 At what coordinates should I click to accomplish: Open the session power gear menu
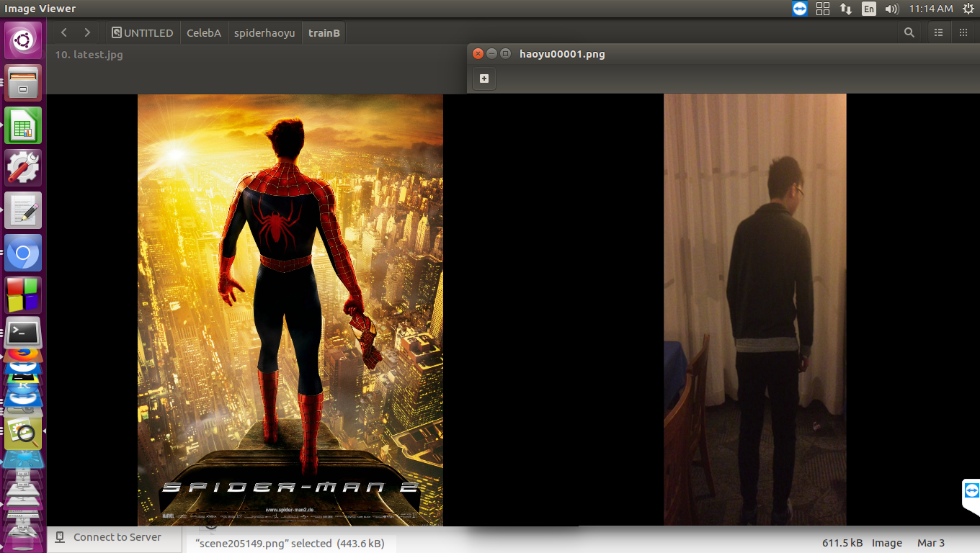point(967,9)
